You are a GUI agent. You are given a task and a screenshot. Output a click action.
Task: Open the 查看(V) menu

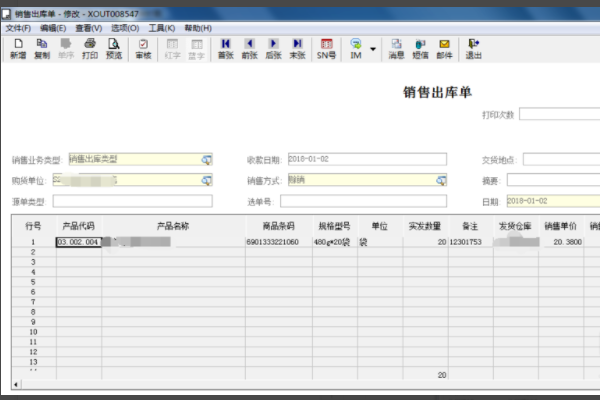88,28
